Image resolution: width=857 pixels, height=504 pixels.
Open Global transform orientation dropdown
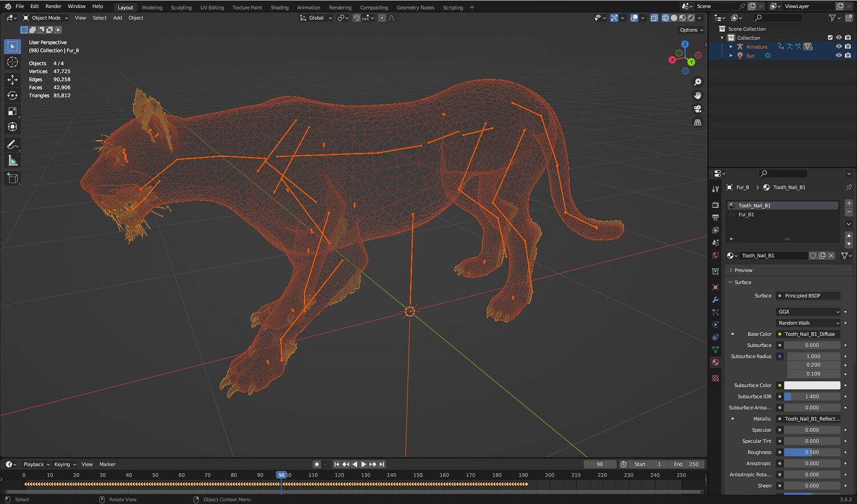point(316,18)
